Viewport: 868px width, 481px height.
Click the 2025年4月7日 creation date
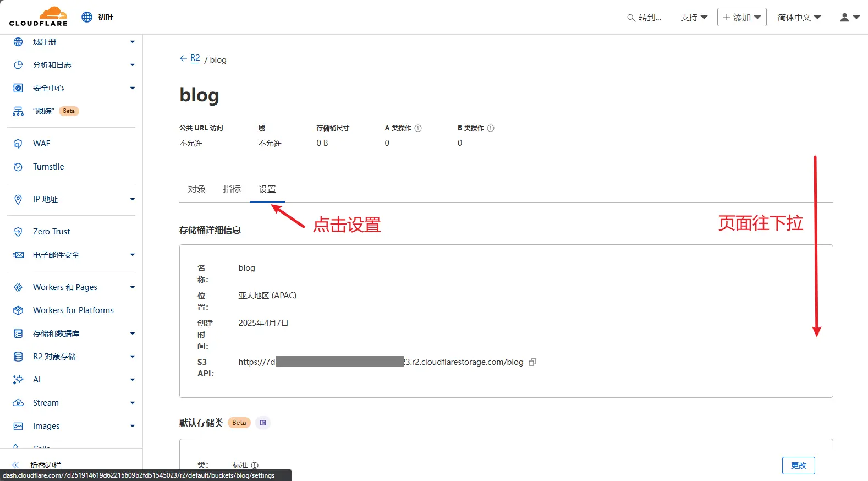tap(263, 323)
